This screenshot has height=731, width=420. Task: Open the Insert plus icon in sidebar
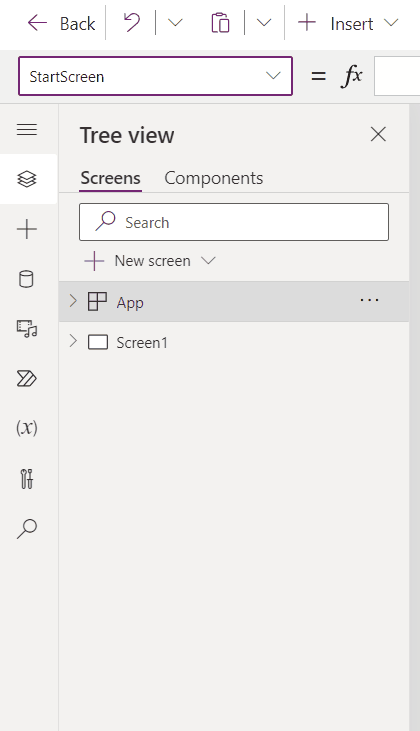(27, 229)
